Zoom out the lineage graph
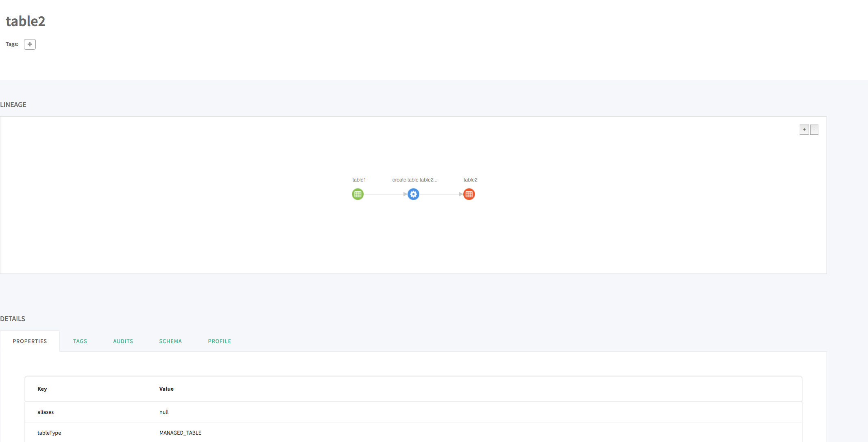This screenshot has width=868, height=442. coord(814,130)
